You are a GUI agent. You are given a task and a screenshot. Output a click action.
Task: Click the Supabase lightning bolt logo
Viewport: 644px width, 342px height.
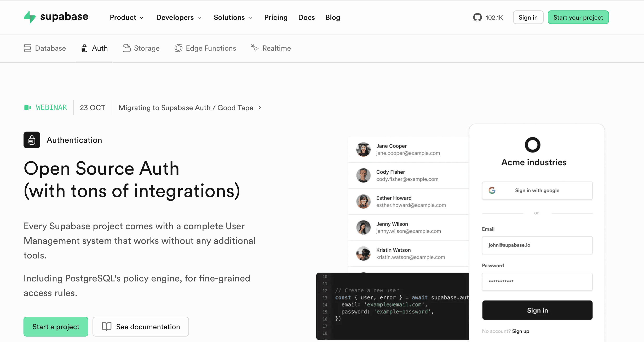[x=30, y=17]
